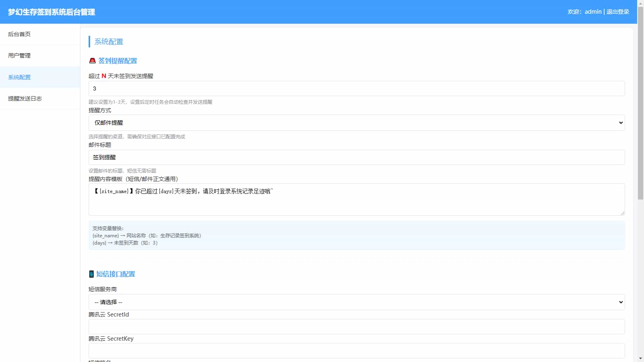Viewport: 644px width, 362px height.
Task: Click the phone icon beside 短信接口配置
Action: point(91,274)
